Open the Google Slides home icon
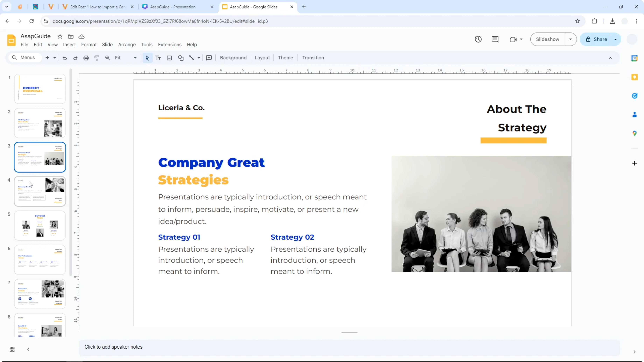Image resolution: width=644 pixels, height=362 pixels. click(x=11, y=40)
